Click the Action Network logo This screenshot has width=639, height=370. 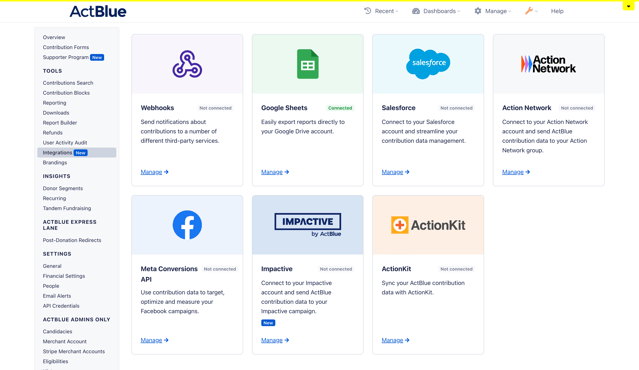(549, 64)
